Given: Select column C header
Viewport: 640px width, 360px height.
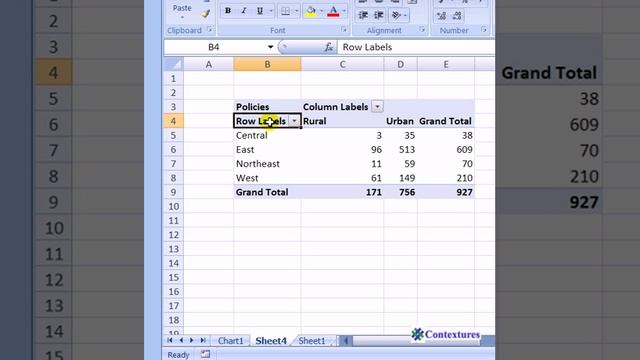Looking at the screenshot, I should 342,64.
